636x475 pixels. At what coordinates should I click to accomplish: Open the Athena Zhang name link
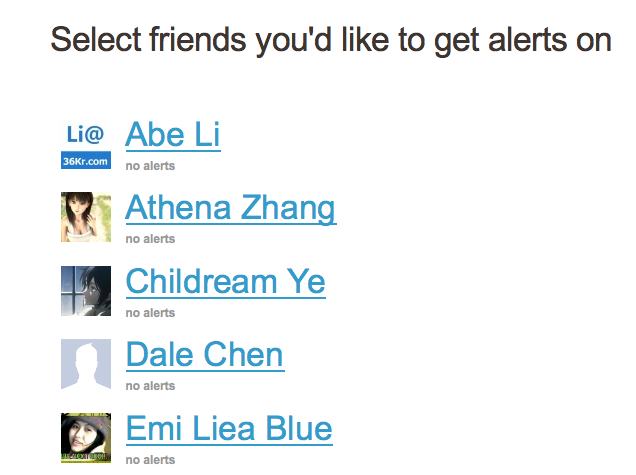coord(231,208)
